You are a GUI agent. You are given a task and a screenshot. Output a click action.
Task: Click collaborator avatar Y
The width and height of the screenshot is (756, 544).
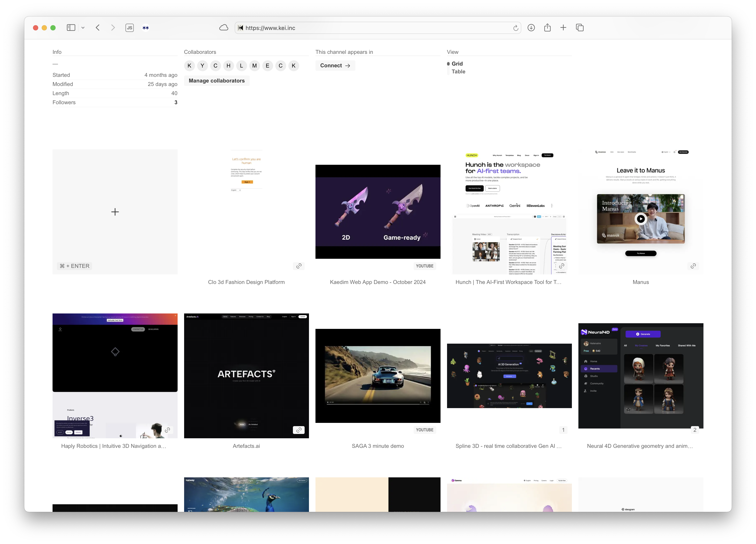click(202, 66)
